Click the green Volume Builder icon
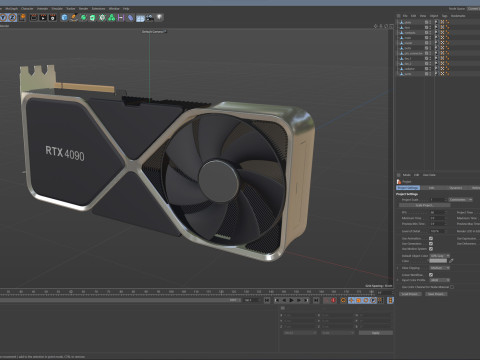Viewport: 480px width, 360px height. [x=112, y=17]
